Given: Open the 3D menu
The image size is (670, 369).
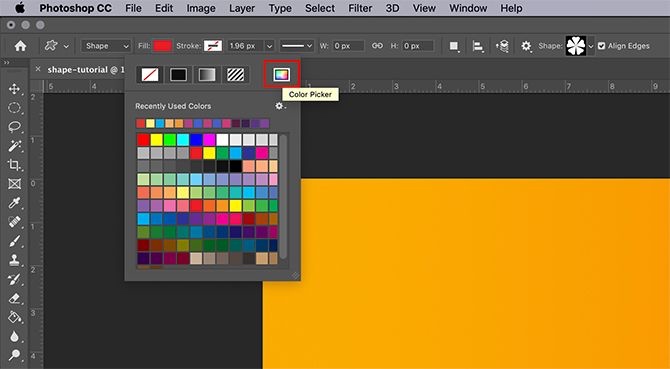Looking at the screenshot, I should click(392, 8).
